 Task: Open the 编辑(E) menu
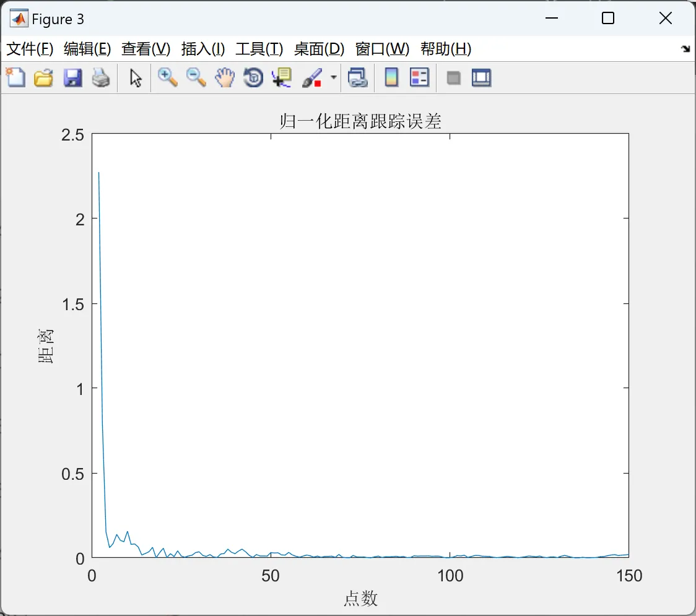click(87, 49)
